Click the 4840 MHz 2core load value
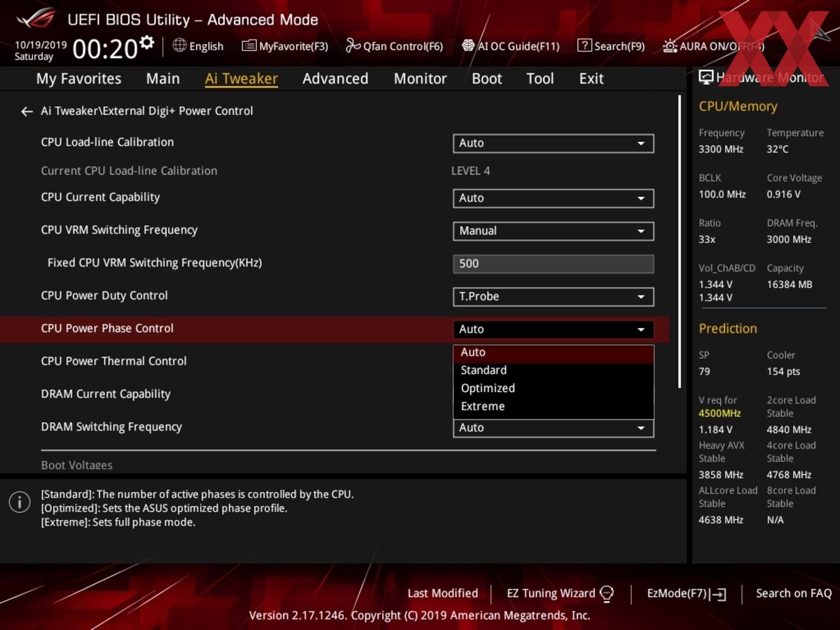 789,430
